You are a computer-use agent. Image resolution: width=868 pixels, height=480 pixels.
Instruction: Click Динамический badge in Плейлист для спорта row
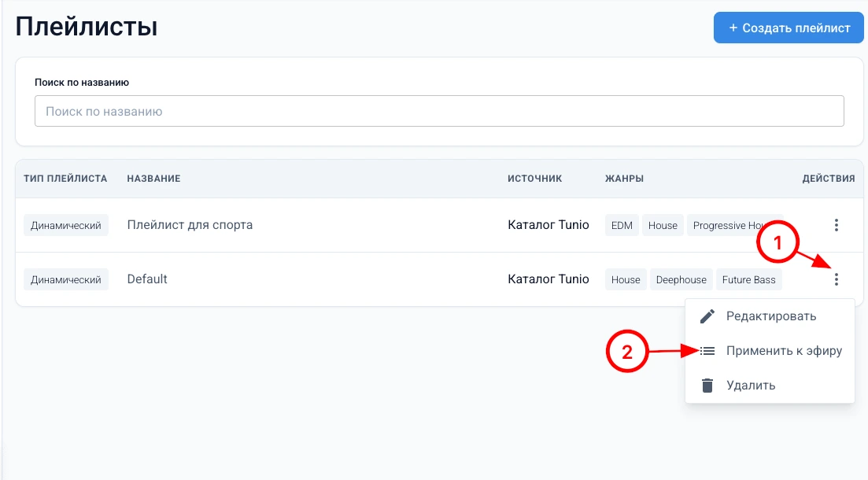[x=66, y=226]
